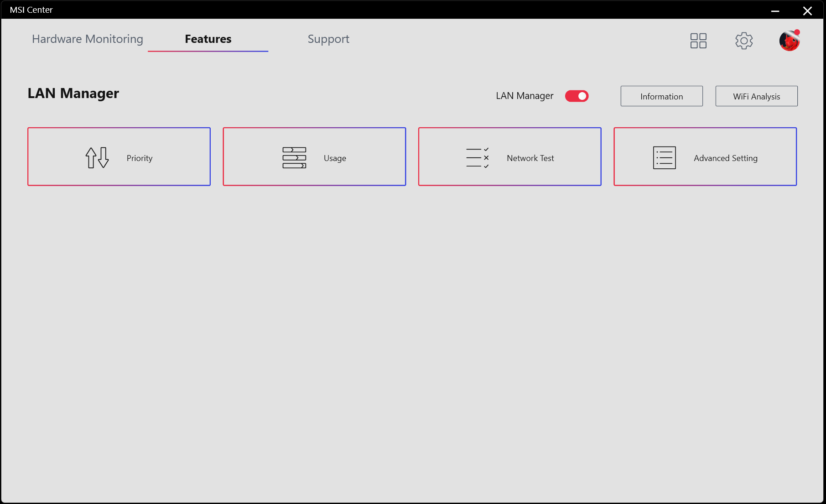Click the MSI Center title bar text
The image size is (826, 504).
[31, 10]
